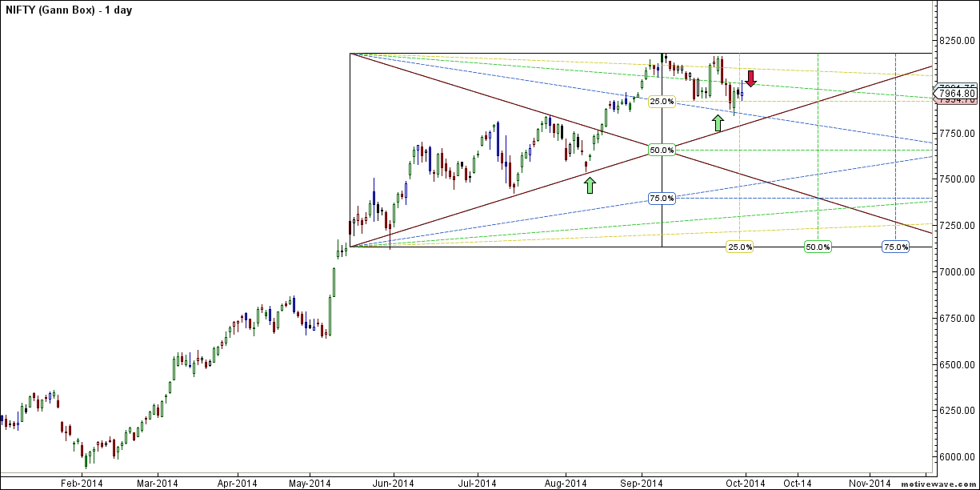Click the 25.0% horizontal retracement label

[x=662, y=101]
